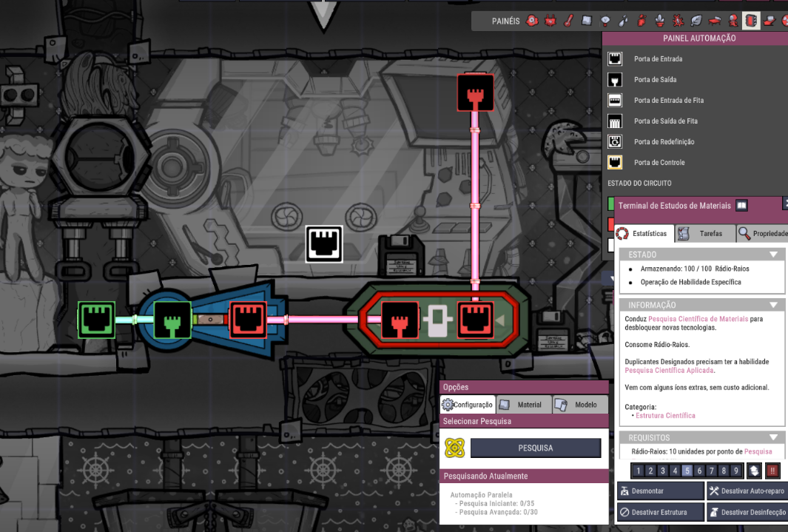
Task: Open the Estrutura Científica category link
Action: tap(665, 415)
